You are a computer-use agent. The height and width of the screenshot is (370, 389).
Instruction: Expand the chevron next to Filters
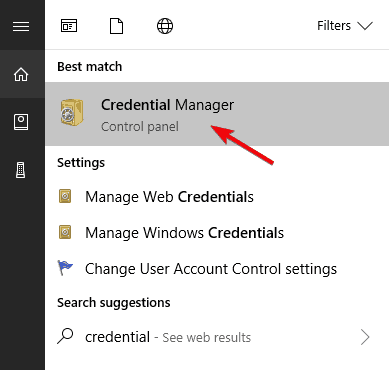click(x=365, y=26)
